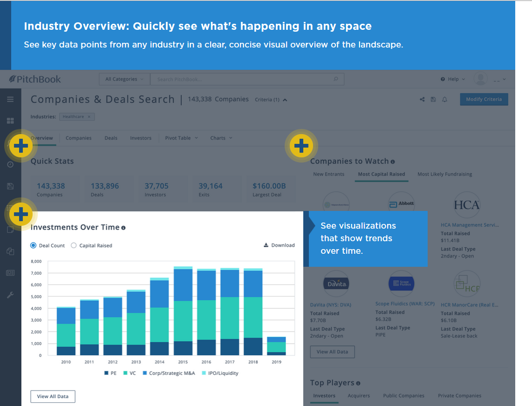The image size is (532, 406).
Task: Click the $160.00B Largest Deal stat card
Action: (271, 189)
